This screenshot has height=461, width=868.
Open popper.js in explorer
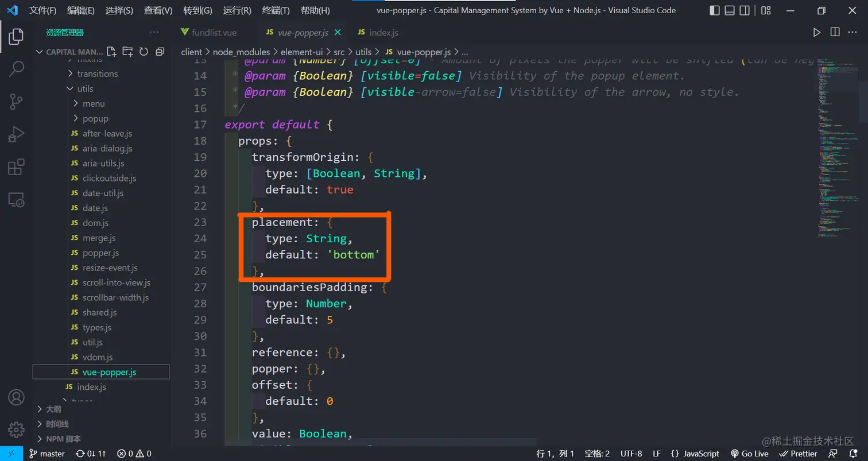[x=101, y=253]
